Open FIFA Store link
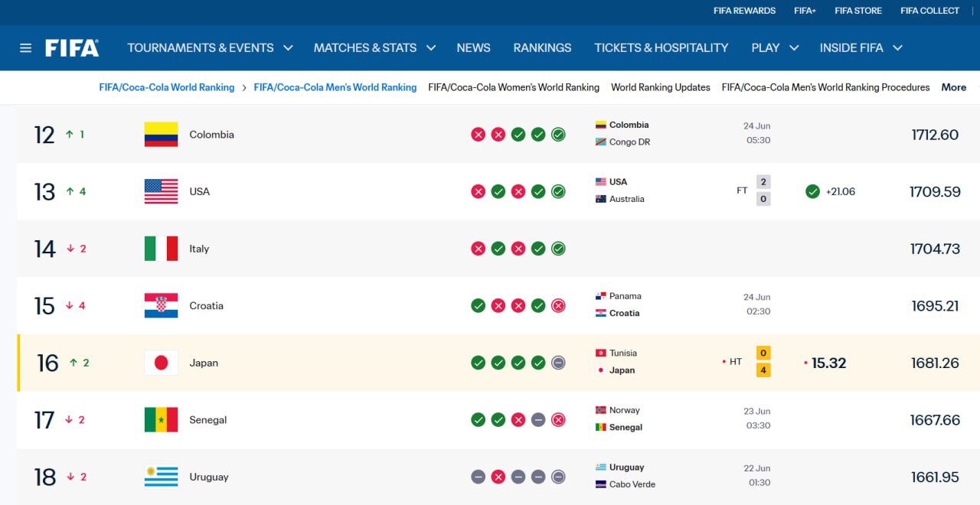The image size is (980, 505). (858, 11)
